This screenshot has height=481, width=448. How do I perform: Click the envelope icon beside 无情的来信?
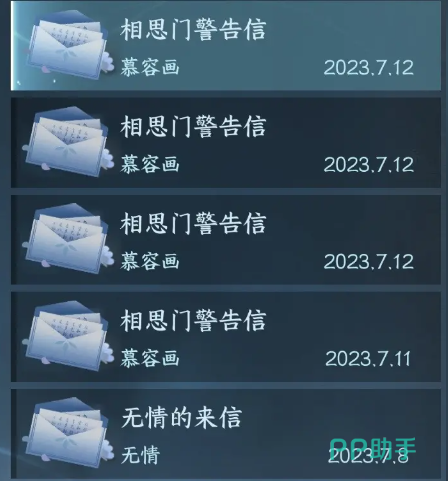pos(68,433)
